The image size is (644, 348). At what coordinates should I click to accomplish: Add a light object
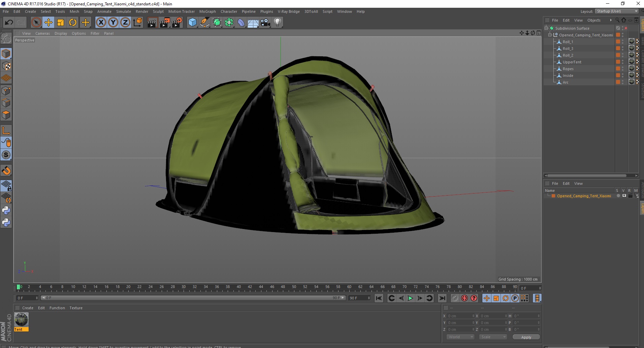(x=278, y=23)
